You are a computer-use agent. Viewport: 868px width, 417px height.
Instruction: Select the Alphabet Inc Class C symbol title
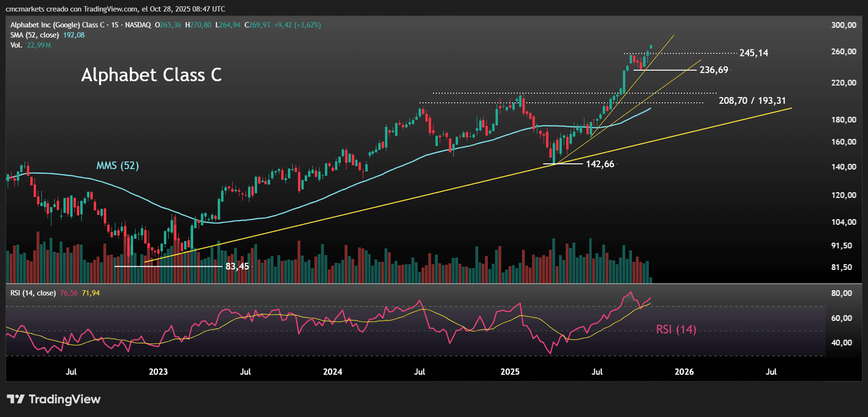[x=80, y=25]
